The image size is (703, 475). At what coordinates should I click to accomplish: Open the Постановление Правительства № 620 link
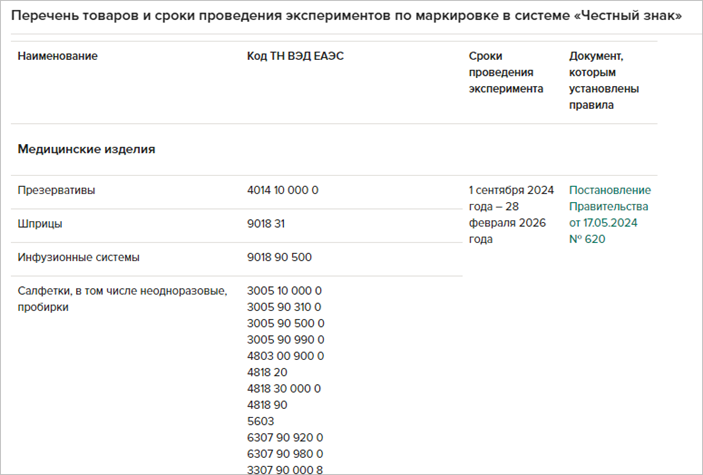[609, 214]
